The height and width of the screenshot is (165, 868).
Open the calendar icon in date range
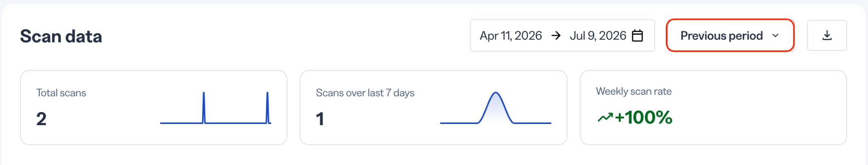[x=637, y=36]
